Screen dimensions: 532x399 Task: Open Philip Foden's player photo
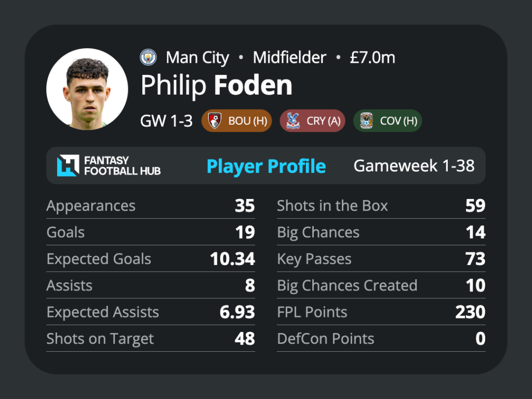point(87,89)
